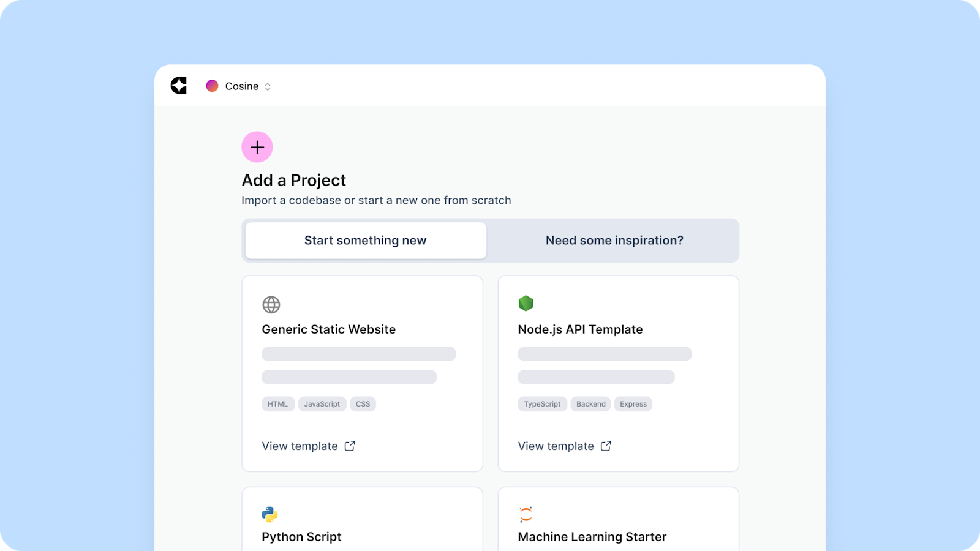The height and width of the screenshot is (551, 980).
Task: Open View template for Generic Static Website
Action: (x=300, y=446)
